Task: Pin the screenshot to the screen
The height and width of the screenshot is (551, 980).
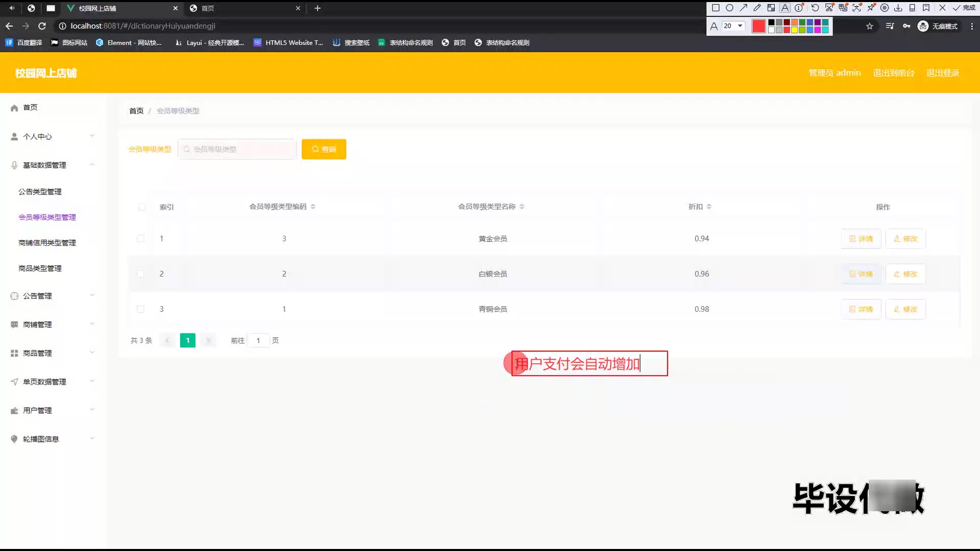Action: pos(871,8)
